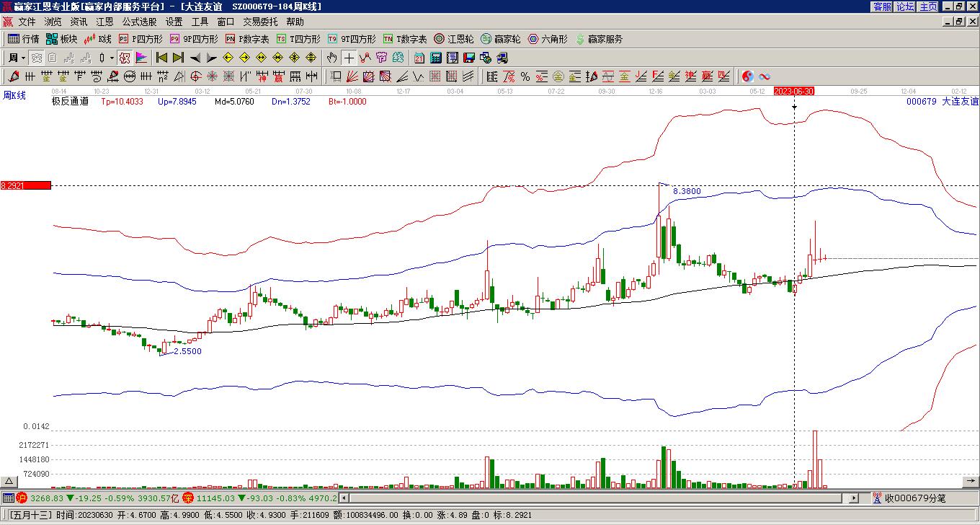Select the hand pan tool

click(331, 58)
